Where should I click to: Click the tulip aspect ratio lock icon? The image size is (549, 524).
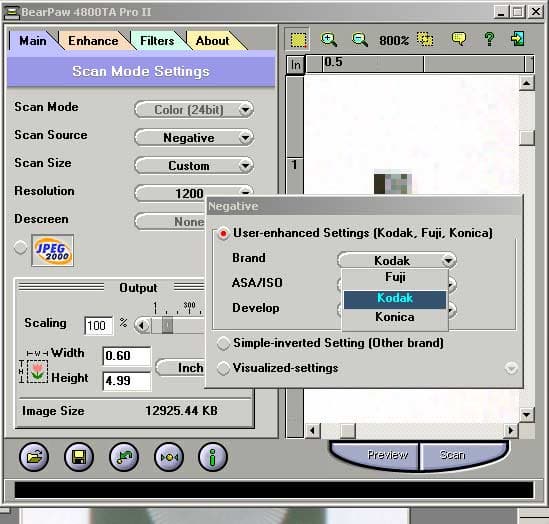[37, 371]
